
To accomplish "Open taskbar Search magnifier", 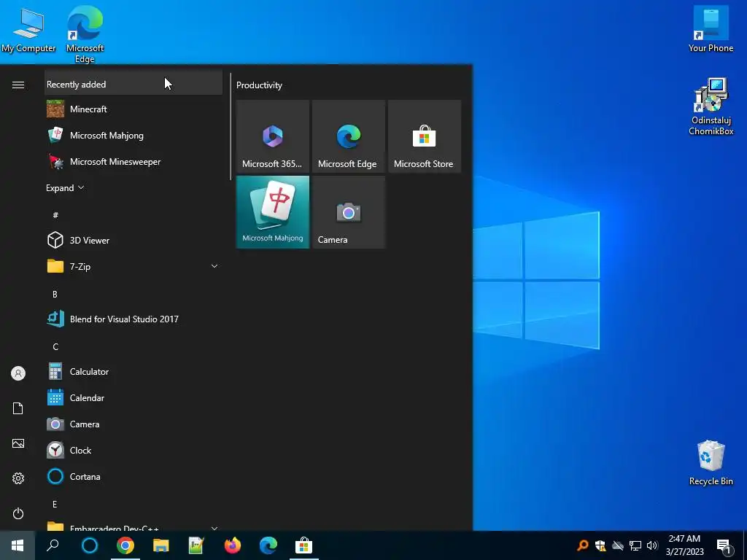I will point(53,545).
